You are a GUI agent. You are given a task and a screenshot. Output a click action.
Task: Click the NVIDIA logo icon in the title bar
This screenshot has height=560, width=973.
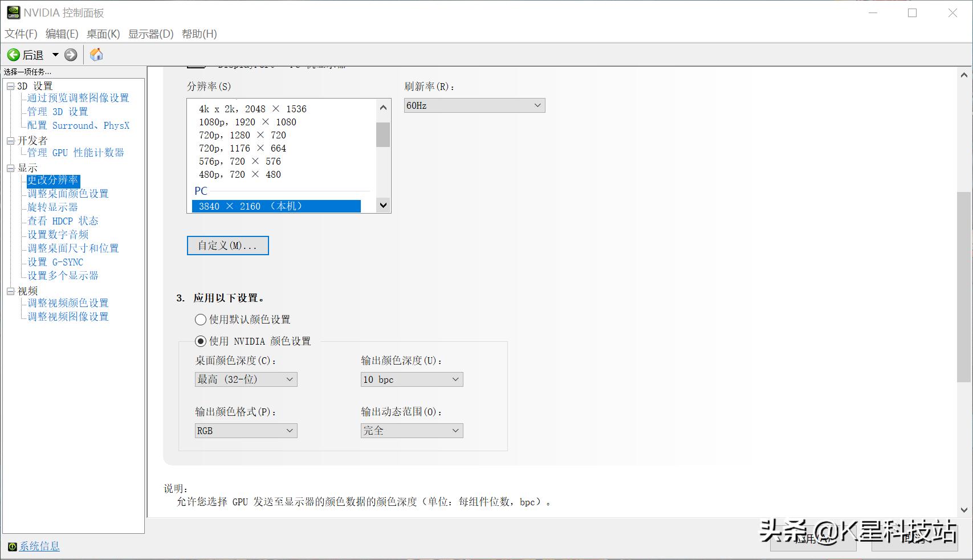(x=13, y=12)
